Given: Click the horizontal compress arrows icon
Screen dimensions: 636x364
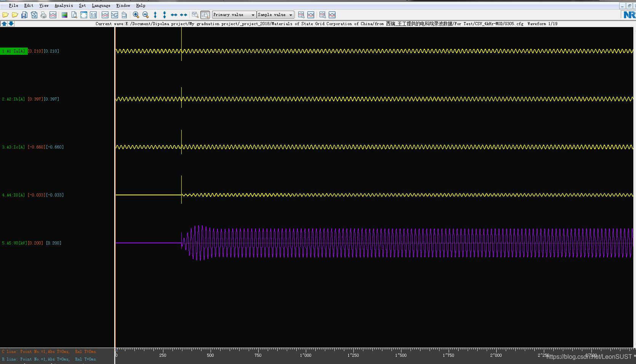Looking at the screenshot, I should coord(184,15).
